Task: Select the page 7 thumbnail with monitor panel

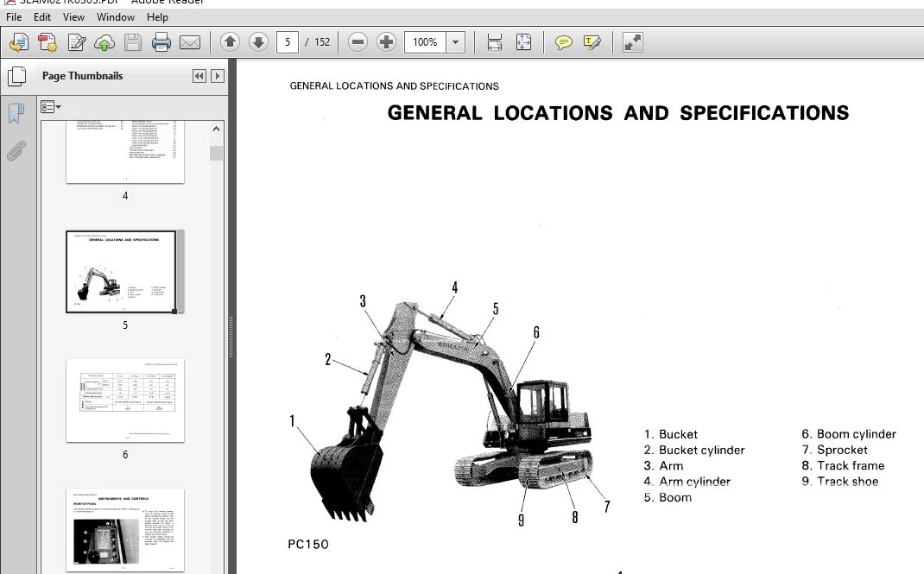Action: pyautogui.click(x=125, y=530)
